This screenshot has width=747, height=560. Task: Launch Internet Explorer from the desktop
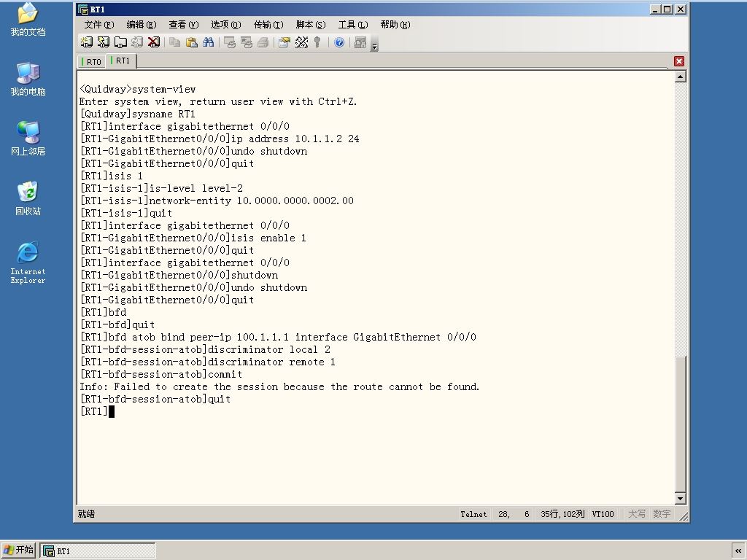coord(28,262)
